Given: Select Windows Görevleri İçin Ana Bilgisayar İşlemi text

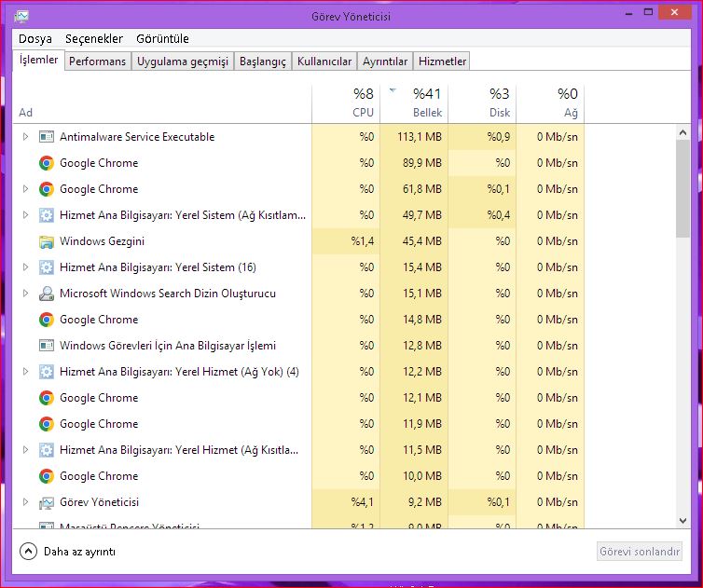Looking at the screenshot, I should 168,346.
